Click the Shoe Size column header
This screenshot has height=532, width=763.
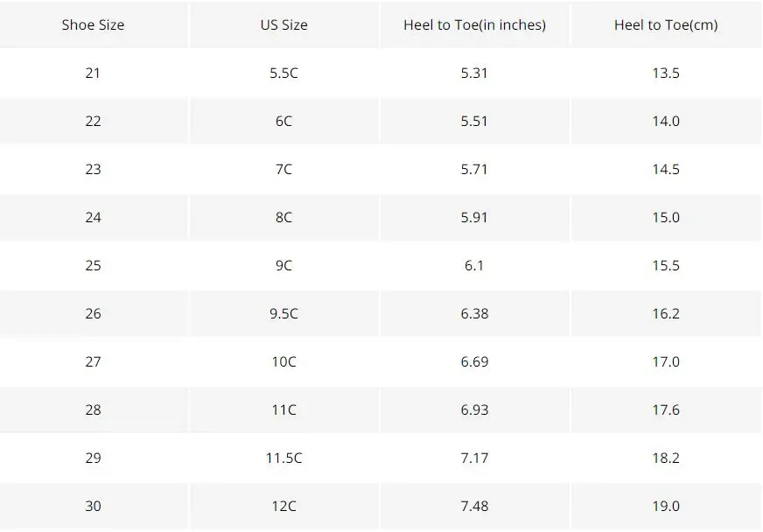tap(93, 24)
